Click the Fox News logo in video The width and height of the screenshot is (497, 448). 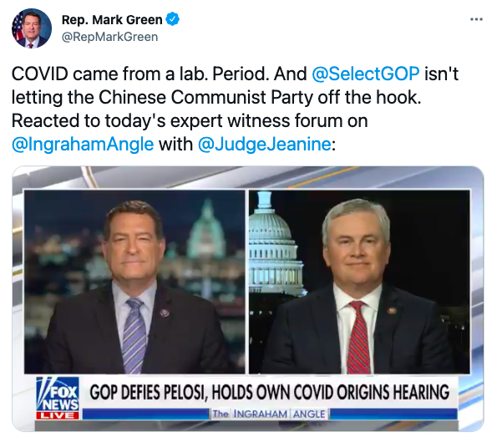(x=58, y=395)
